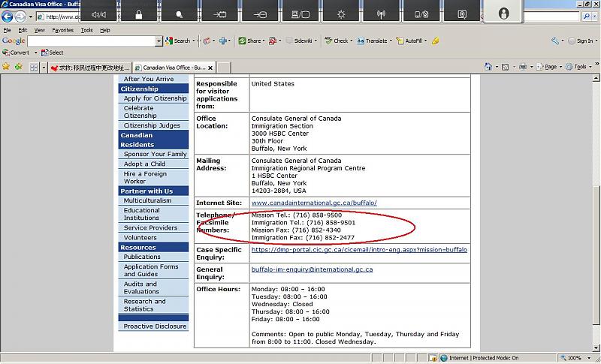Image resolution: width=601 pixels, height=364 pixels.
Task: Click the mute speaker icon in overlay bar
Action: [x=98, y=14]
